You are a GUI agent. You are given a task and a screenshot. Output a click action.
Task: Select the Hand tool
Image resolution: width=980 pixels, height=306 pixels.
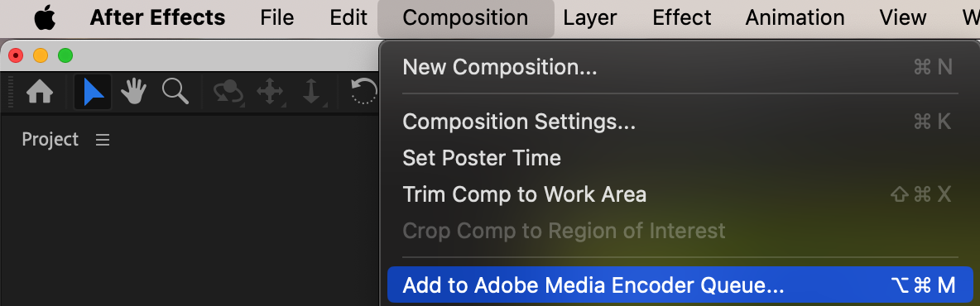pyautogui.click(x=134, y=93)
